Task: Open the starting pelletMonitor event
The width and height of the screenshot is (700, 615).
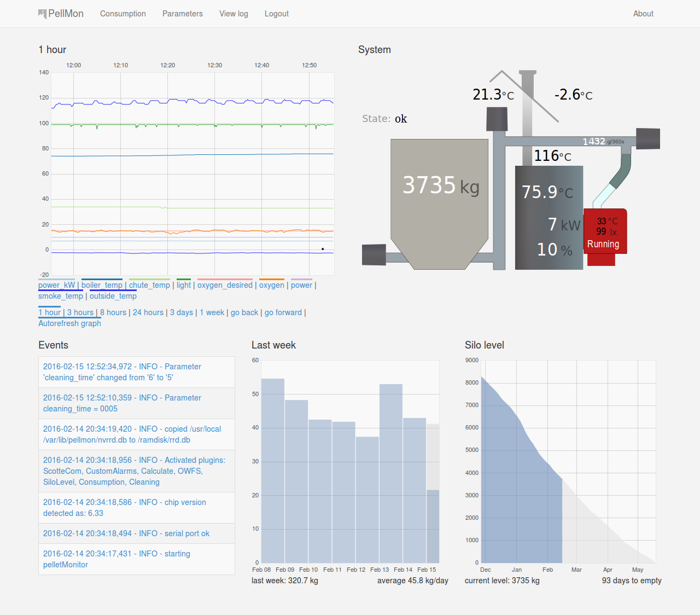Action: pos(137,559)
